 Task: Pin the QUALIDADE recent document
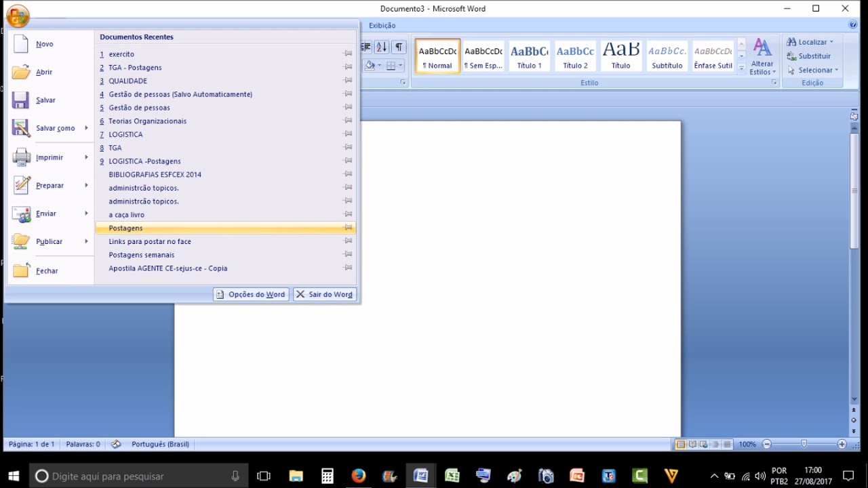[348, 81]
